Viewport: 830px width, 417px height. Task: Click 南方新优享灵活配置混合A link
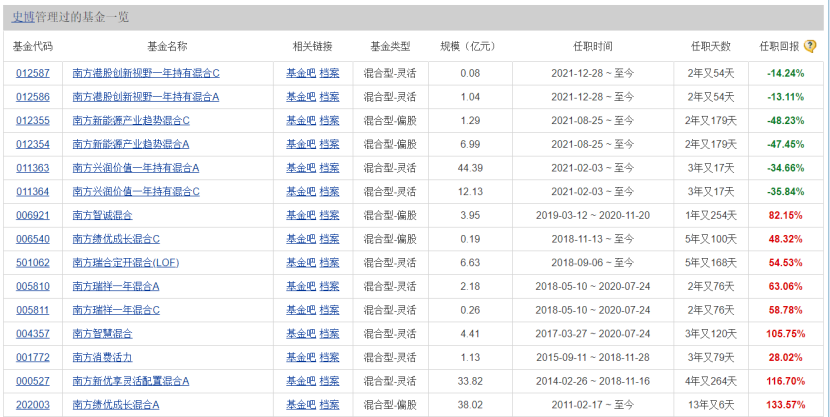point(131,381)
